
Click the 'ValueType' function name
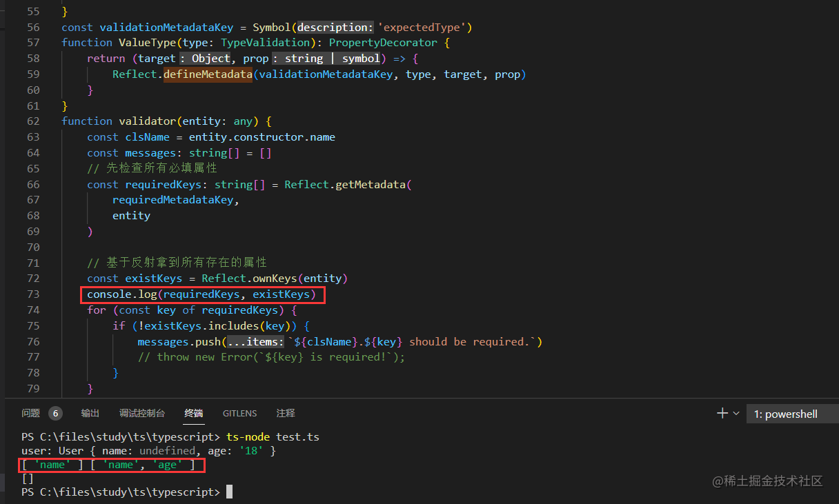(148, 43)
